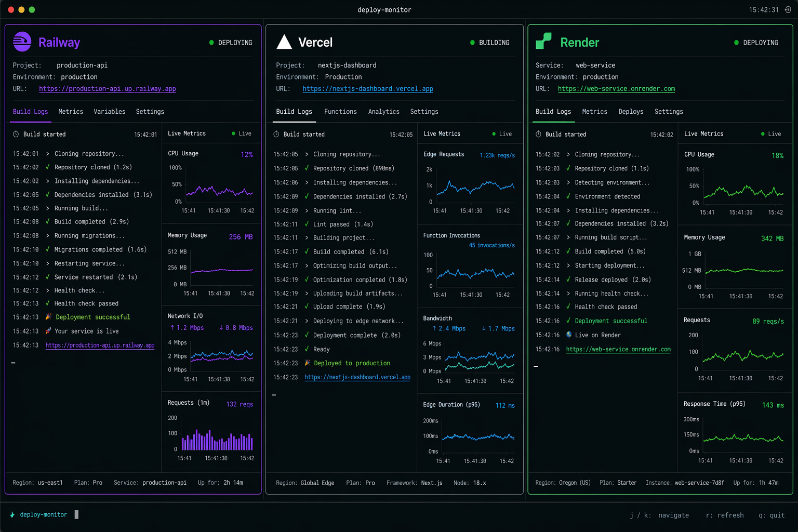Viewport: 798px width, 532px height.
Task: Open Railway Metrics tab
Action: (x=71, y=111)
